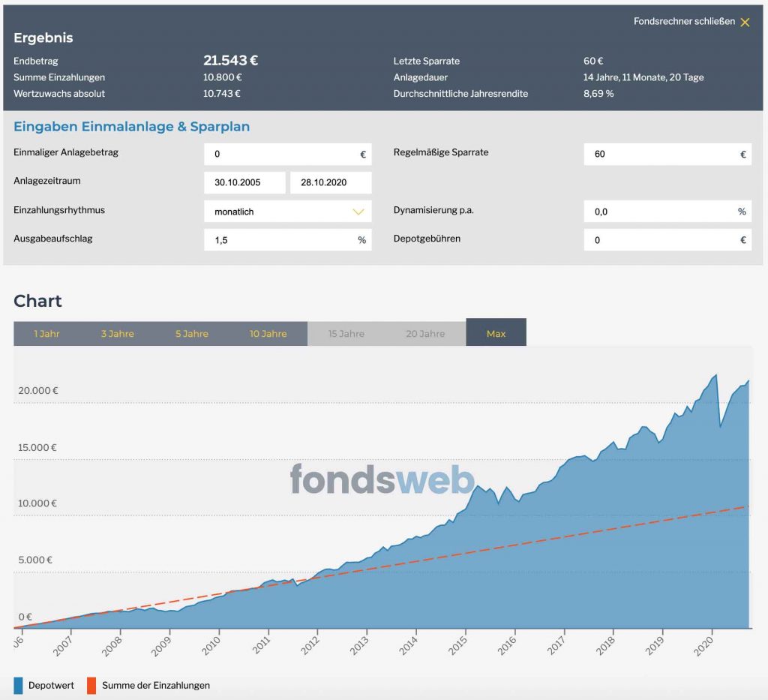Open the monatlich rhythm selector

[287, 212]
